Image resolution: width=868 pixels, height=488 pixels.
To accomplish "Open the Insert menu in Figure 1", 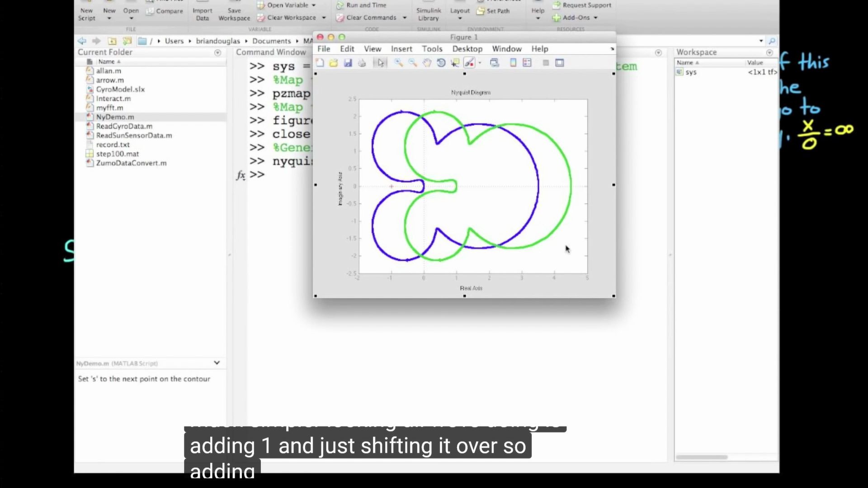I will coord(401,49).
